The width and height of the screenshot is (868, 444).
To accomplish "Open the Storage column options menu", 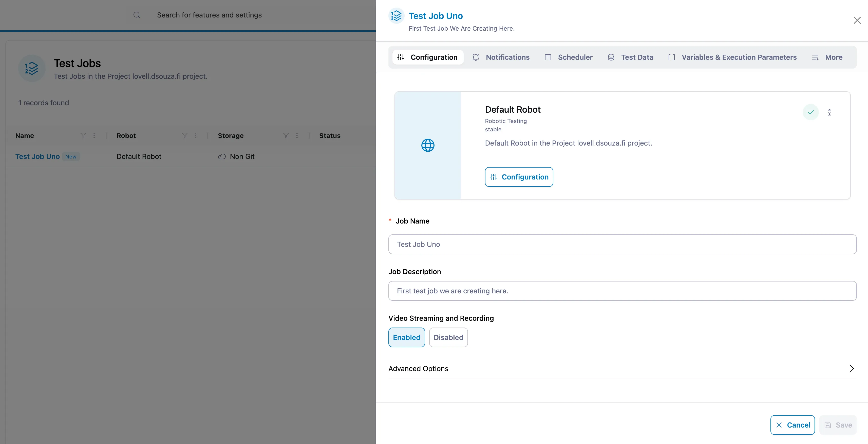I will point(297,135).
